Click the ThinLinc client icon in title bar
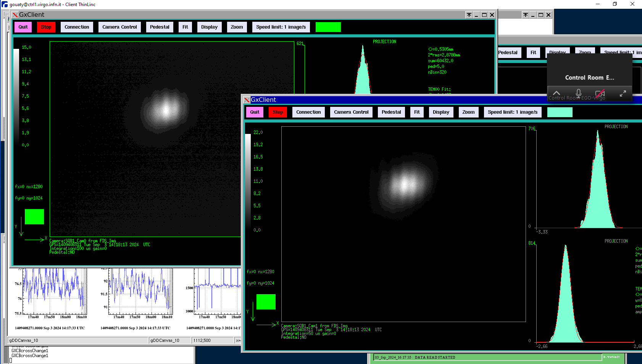Image resolution: width=642 pixels, height=364 pixels. click(x=5, y=4)
